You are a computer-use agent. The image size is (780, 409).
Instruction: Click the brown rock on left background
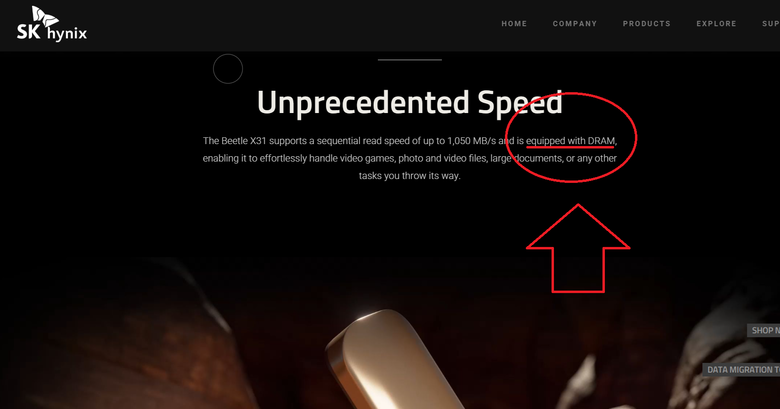pos(124,338)
